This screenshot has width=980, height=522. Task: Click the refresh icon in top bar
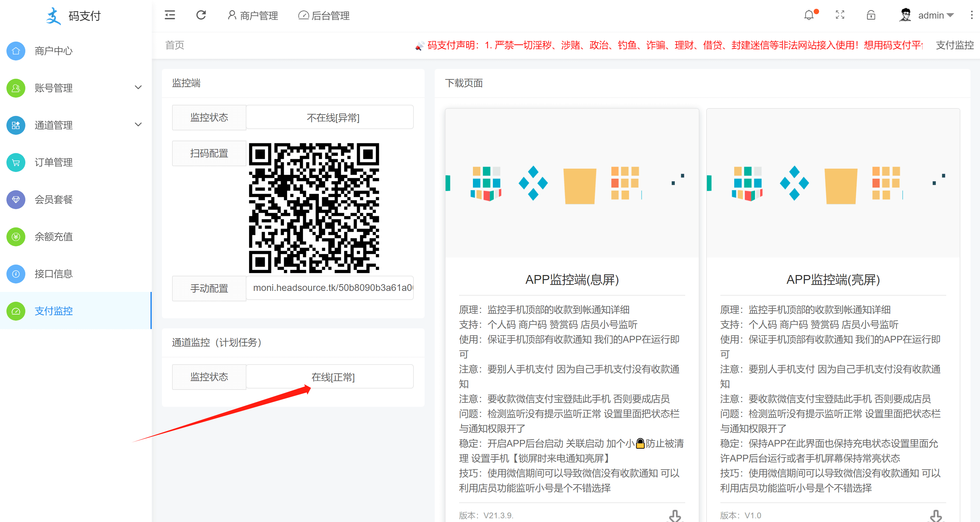(x=201, y=15)
